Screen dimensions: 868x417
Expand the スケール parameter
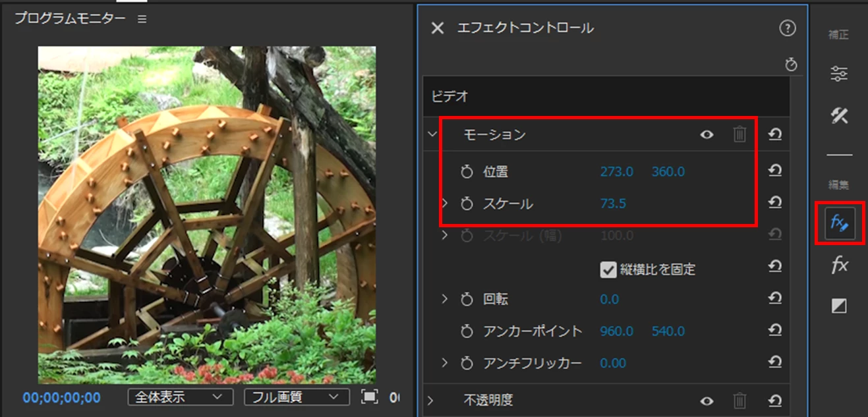pos(445,204)
